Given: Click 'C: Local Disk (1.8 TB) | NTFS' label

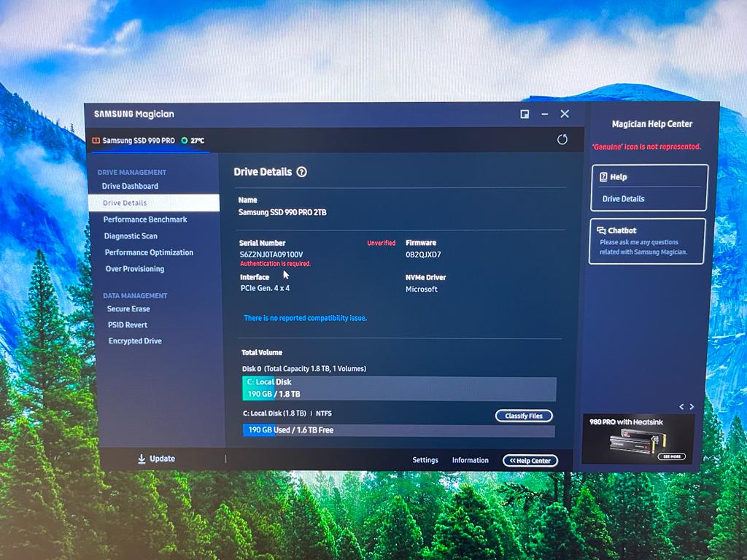Looking at the screenshot, I should point(287,413).
